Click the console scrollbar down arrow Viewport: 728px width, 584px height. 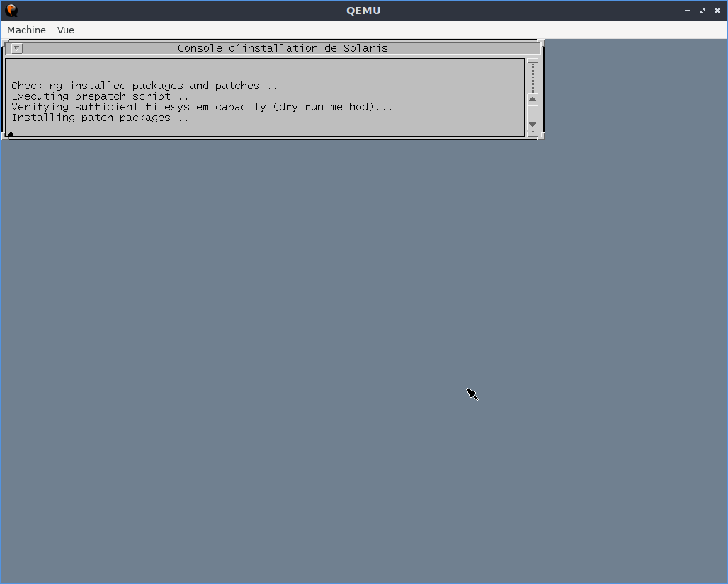point(533,124)
